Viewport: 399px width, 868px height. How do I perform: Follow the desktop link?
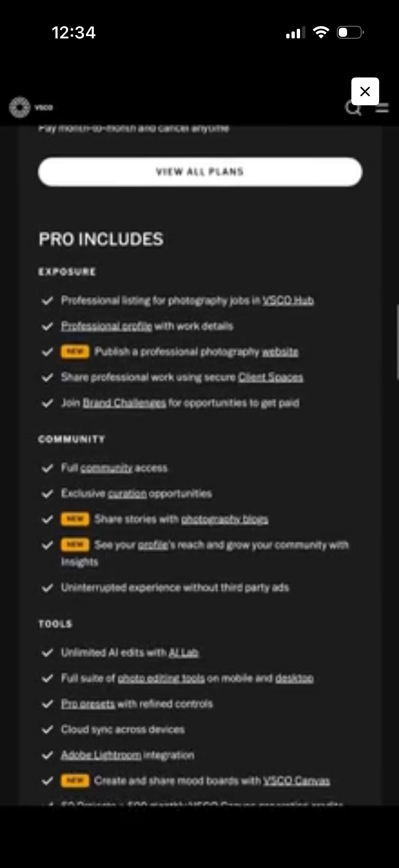294,678
